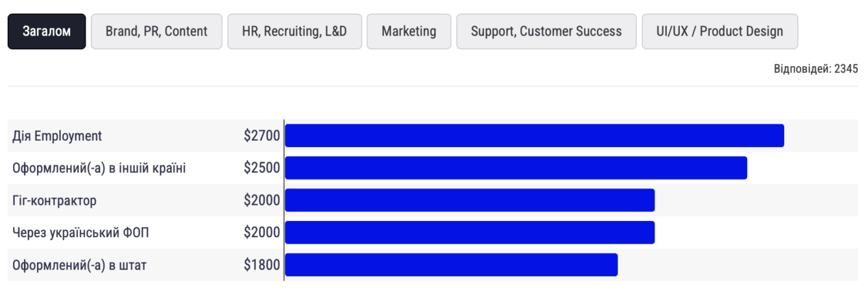Click the Через український ФОП label
The height and width of the screenshot is (304, 868).
tap(80, 233)
